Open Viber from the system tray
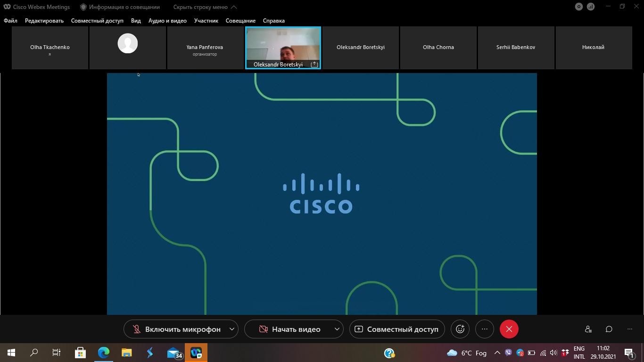 [508, 353]
